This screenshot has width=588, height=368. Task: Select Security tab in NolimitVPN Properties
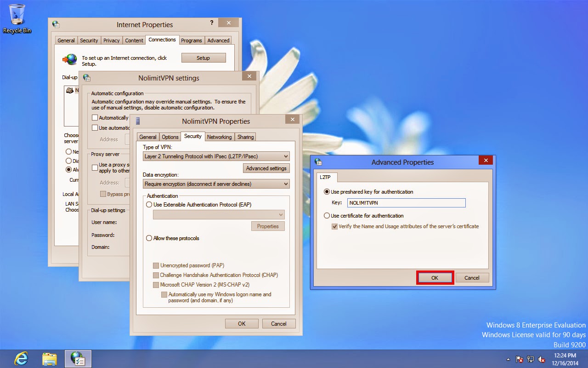pyautogui.click(x=193, y=136)
